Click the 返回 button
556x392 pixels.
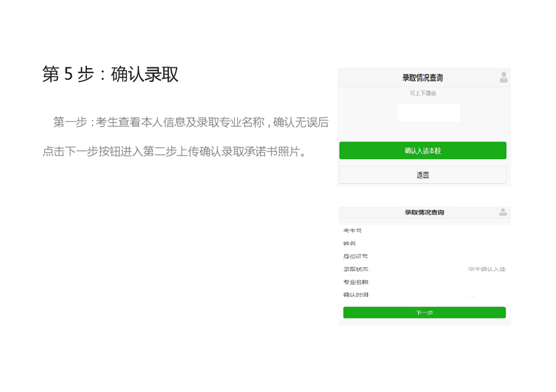(422, 175)
